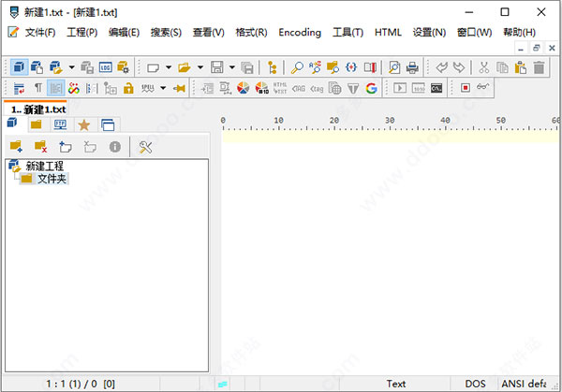Open the command prompt console icon
The height and width of the screenshot is (392, 562).
(436, 88)
